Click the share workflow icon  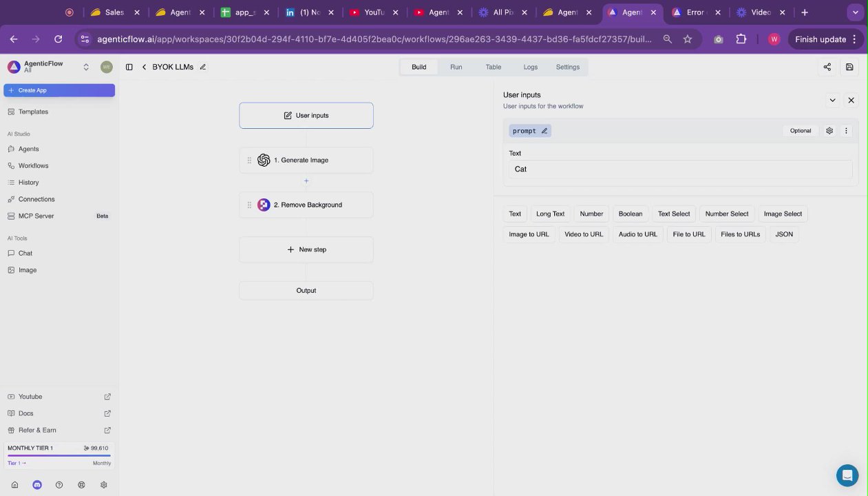[827, 67]
